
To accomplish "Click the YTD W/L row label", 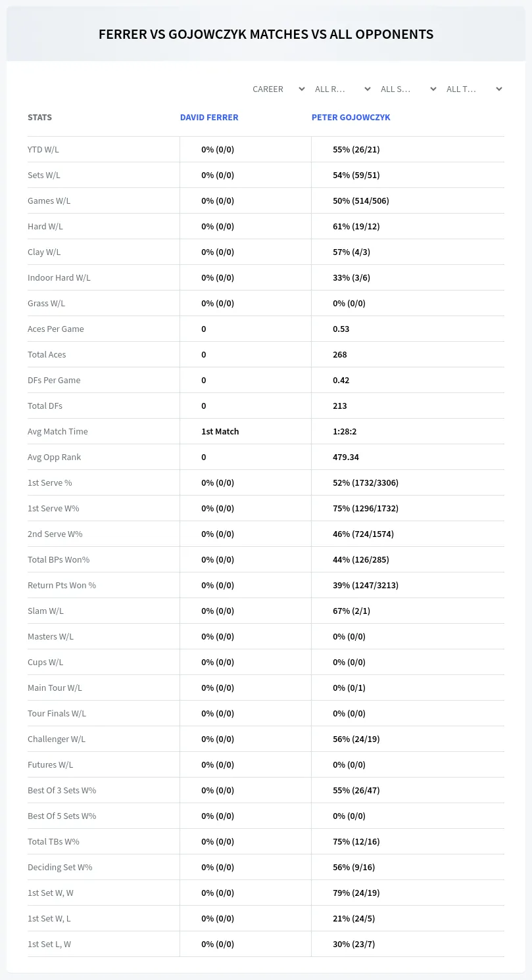I will click(x=43, y=149).
